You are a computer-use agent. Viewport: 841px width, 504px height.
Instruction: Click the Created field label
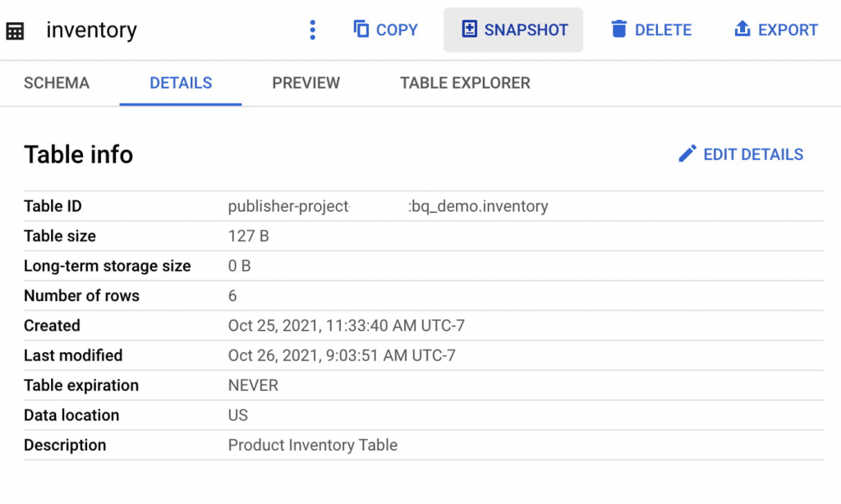pyautogui.click(x=52, y=325)
